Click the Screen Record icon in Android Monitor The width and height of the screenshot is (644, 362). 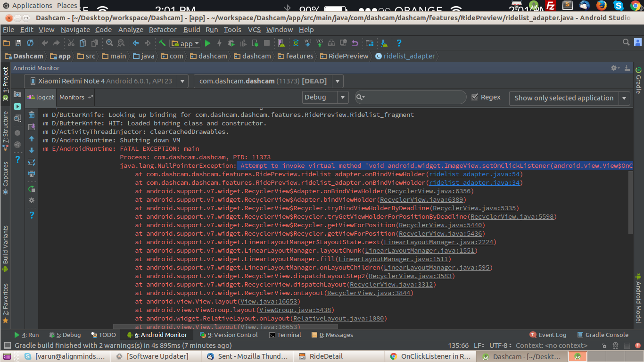[x=17, y=107]
